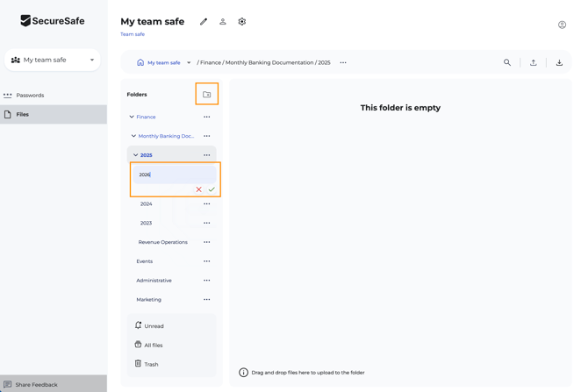Open Share Feedback
The width and height of the screenshot is (588, 392).
[36, 384]
